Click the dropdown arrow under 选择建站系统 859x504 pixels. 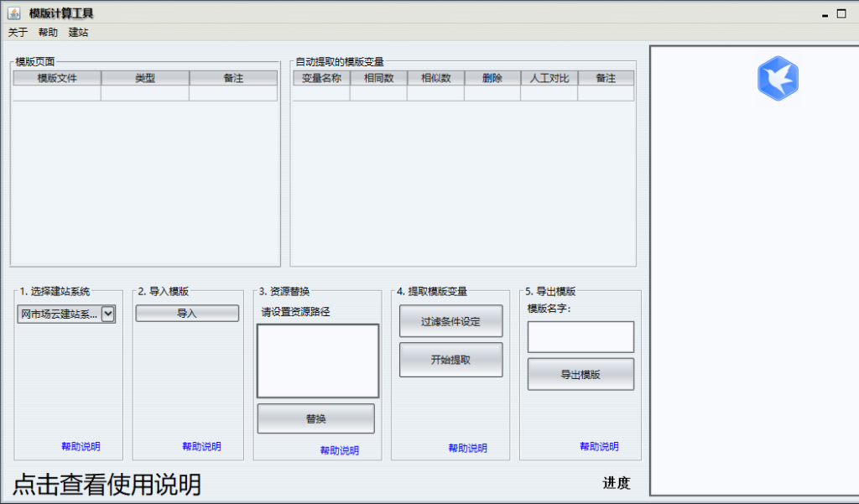pos(107,314)
